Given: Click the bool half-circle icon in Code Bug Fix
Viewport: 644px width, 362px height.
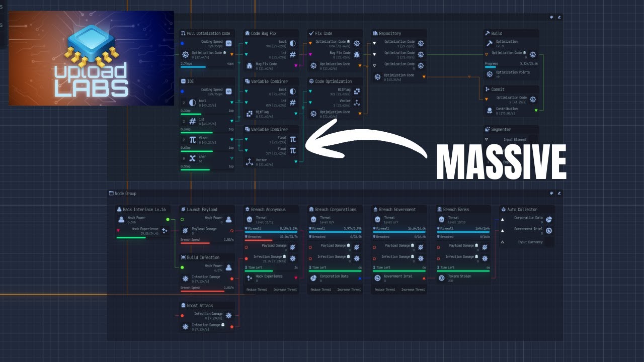Looking at the screenshot, I should (x=293, y=44).
